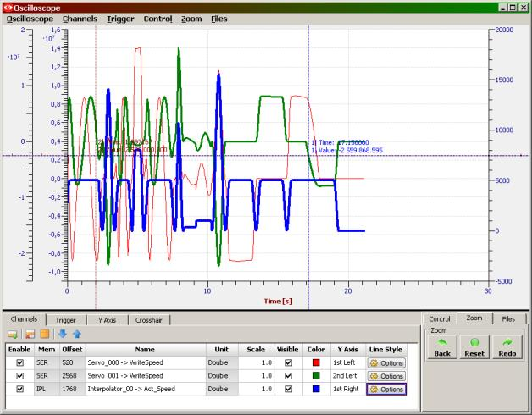Switch to the Y Axis tab
The image size is (532, 415).
pos(107,320)
